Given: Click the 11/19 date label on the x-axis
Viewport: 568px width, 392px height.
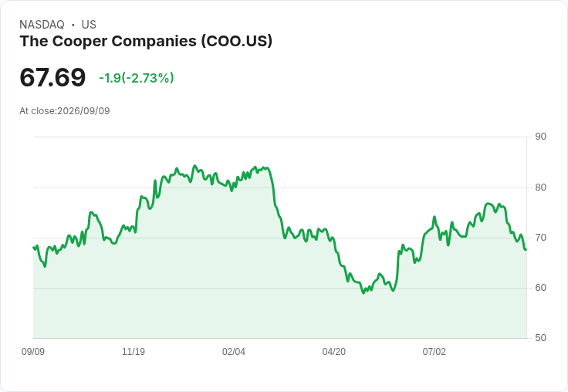Looking at the screenshot, I should (134, 351).
